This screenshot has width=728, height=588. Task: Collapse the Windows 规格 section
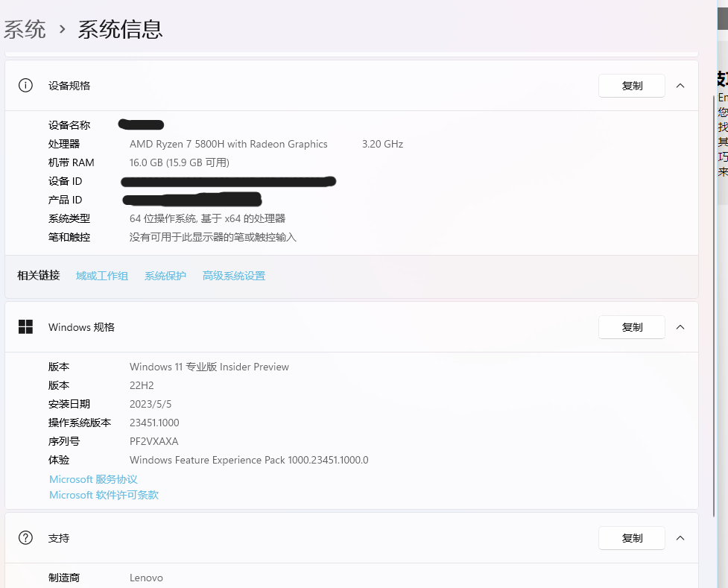[x=680, y=327]
